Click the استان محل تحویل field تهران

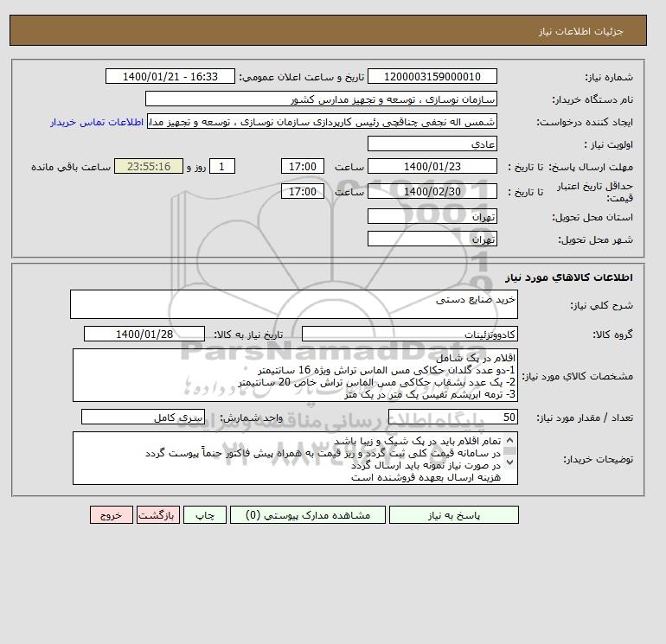(x=432, y=216)
